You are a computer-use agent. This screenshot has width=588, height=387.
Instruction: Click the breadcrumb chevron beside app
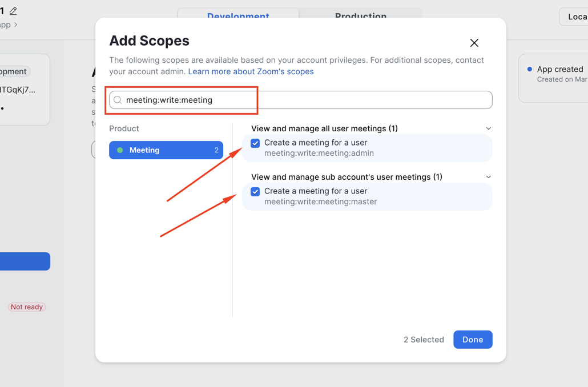pos(16,25)
